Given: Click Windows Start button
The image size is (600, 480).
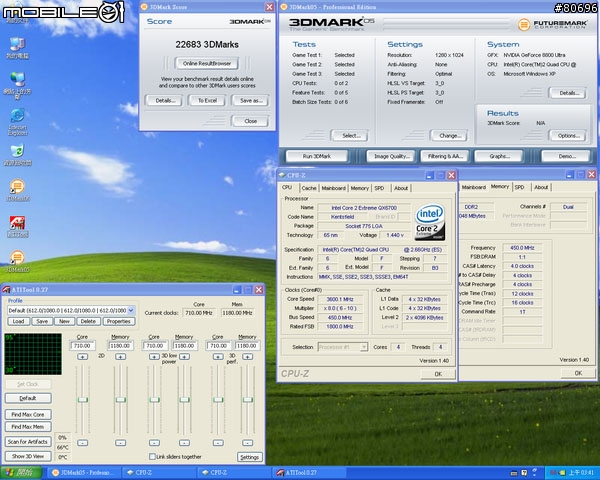Looking at the screenshot, I should point(21,473).
